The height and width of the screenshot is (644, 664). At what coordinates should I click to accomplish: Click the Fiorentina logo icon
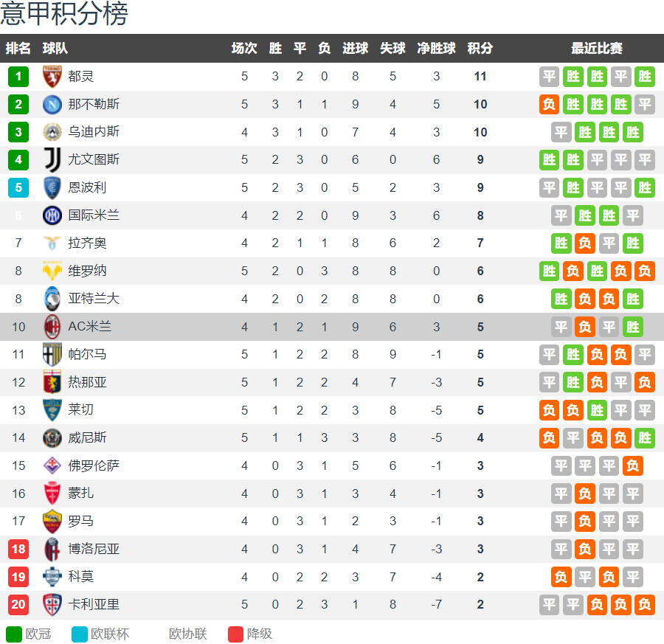coord(52,465)
